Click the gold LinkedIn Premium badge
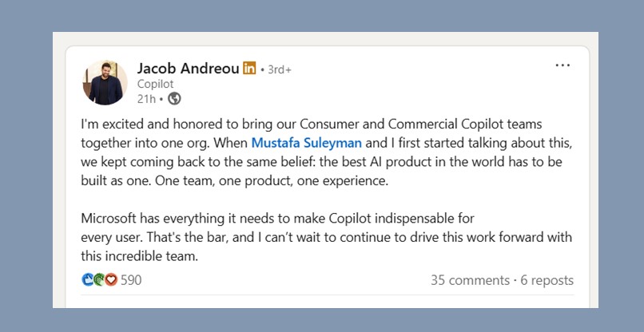Screen dimensions: 644x332 coord(249,69)
